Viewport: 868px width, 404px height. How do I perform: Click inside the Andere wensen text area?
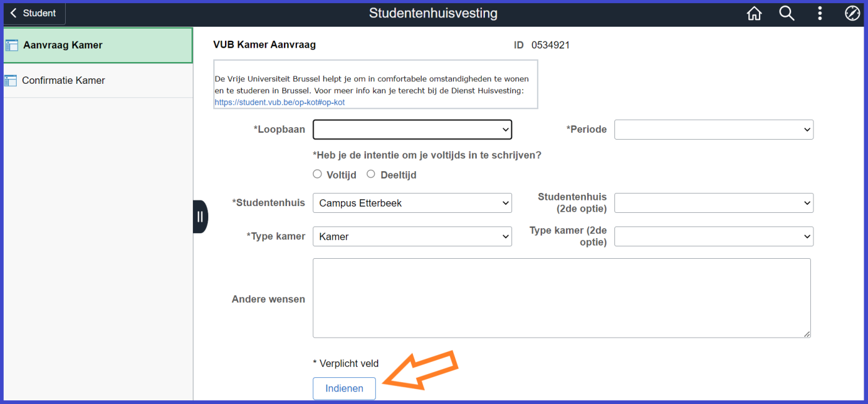(561, 298)
